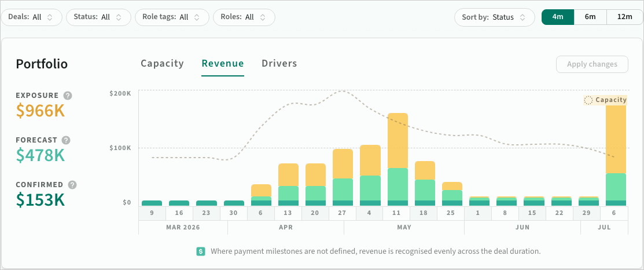The width and height of the screenshot is (644, 270).
Task: Click the help icon next to Exposure
Action: (x=68, y=96)
